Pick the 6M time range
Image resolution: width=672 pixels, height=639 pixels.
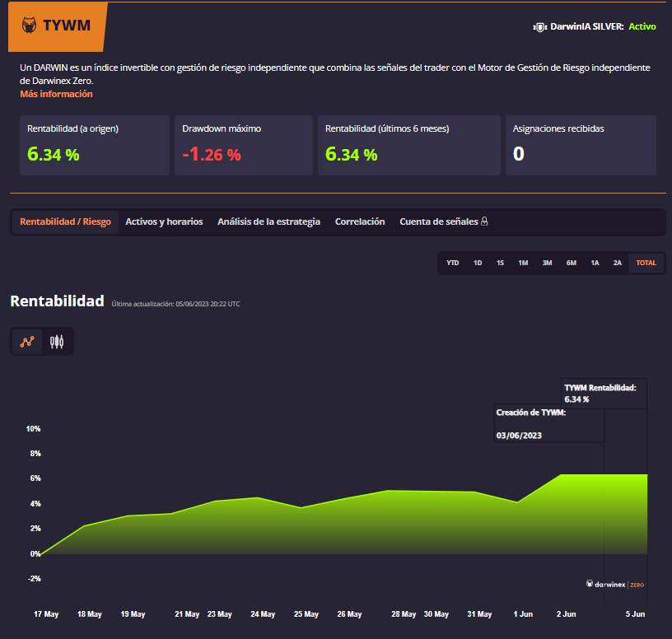coord(572,263)
